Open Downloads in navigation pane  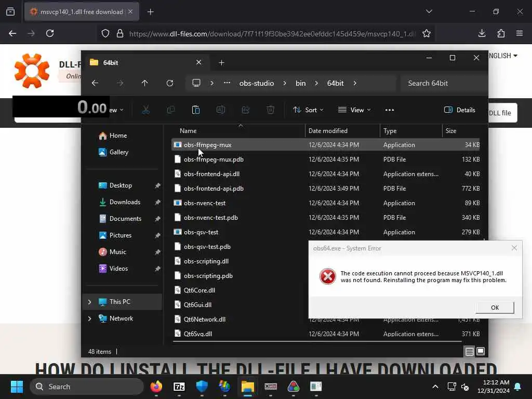coord(125,202)
